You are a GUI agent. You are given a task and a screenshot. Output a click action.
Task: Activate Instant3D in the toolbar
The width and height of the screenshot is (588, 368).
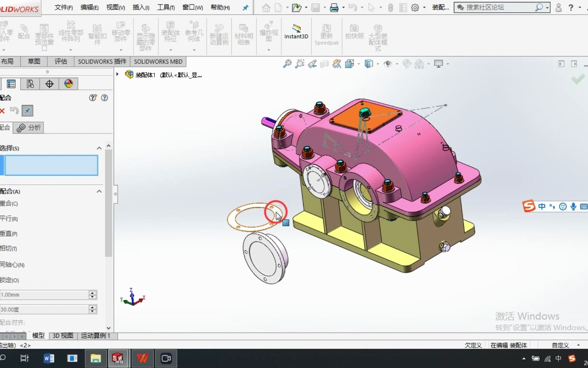pos(296,32)
